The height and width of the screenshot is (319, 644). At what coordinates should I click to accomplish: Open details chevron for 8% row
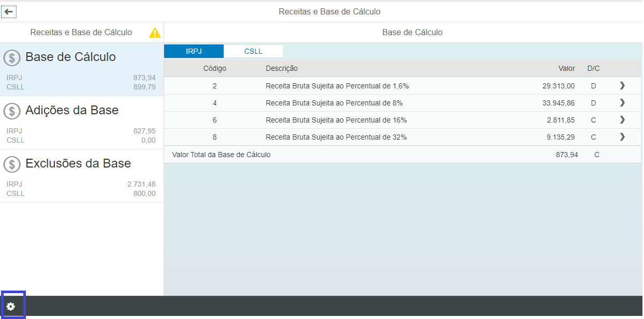(622, 103)
